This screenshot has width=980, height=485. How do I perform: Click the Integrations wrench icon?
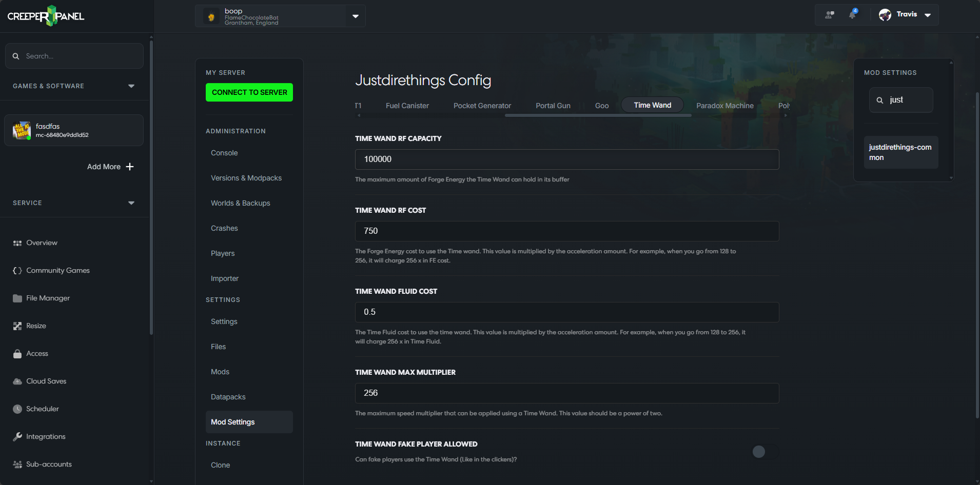(x=17, y=437)
